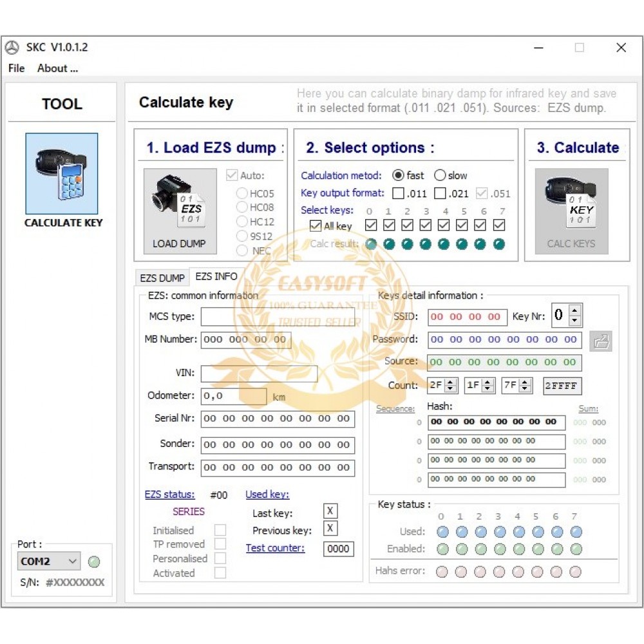Click the Sequence link label
Screen dimensions: 644x644
pyautogui.click(x=395, y=409)
